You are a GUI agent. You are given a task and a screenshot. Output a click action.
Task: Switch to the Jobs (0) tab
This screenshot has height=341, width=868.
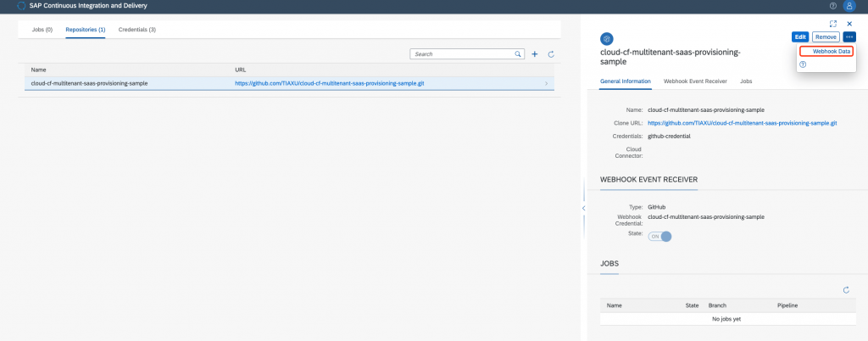tap(42, 30)
